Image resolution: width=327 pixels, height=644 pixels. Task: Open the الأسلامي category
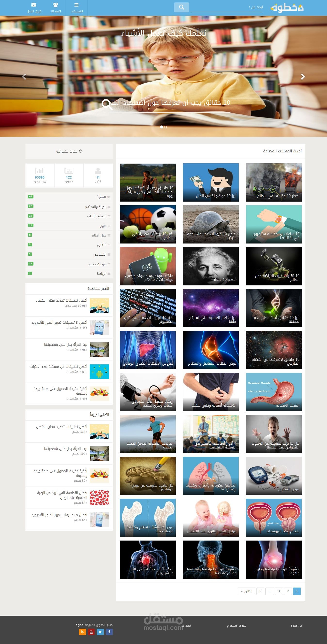pos(69,254)
